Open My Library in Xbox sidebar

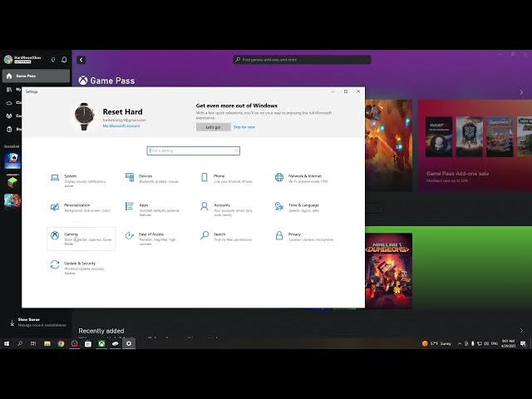pos(13,90)
